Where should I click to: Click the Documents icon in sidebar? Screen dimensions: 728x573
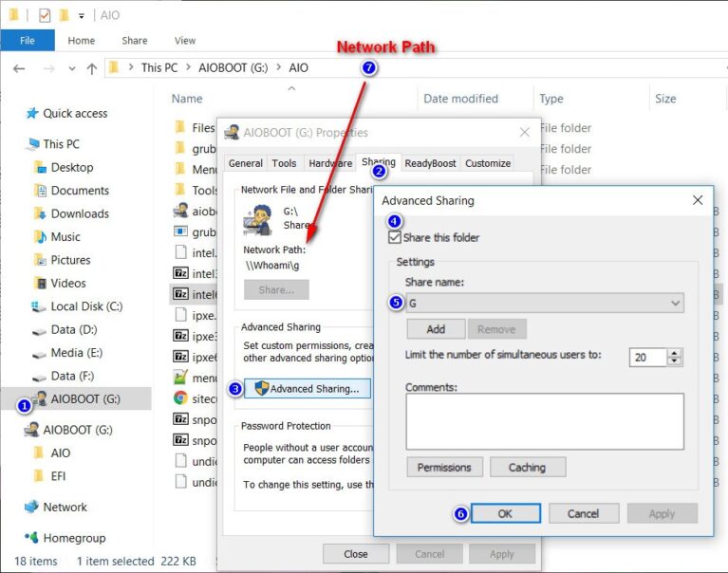pyautogui.click(x=41, y=191)
